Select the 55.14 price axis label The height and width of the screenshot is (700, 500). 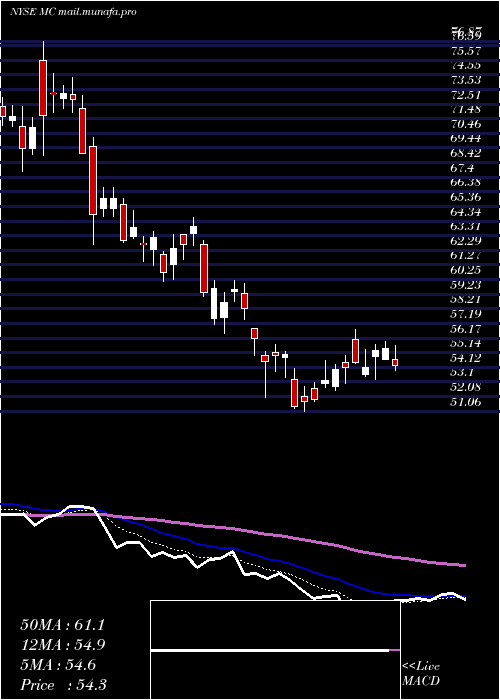pos(466,343)
